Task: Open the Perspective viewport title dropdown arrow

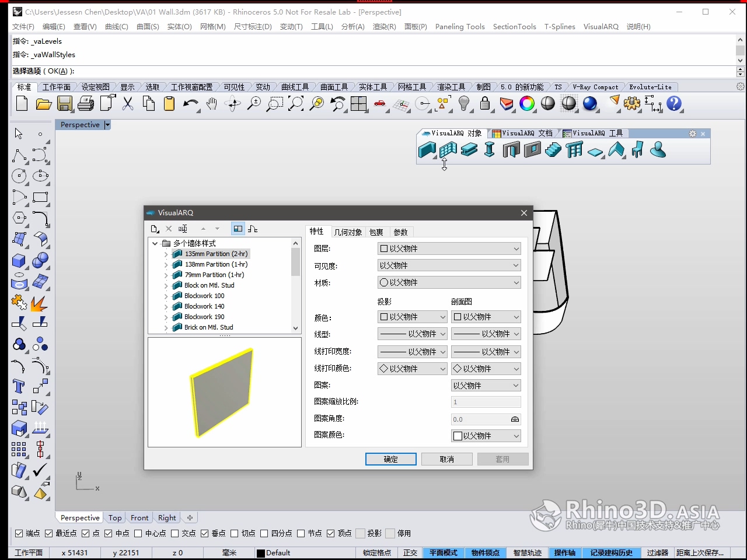Action: coord(107,125)
